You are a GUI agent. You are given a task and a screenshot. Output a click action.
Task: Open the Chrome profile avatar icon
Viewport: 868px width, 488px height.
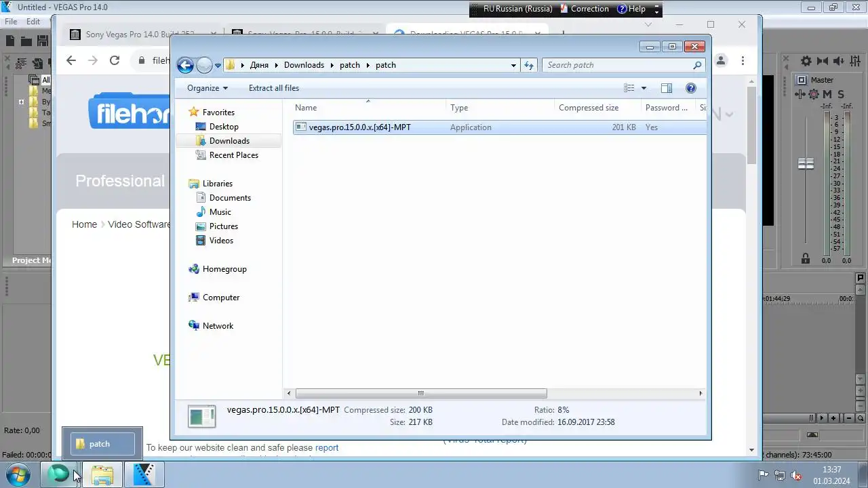(x=721, y=60)
